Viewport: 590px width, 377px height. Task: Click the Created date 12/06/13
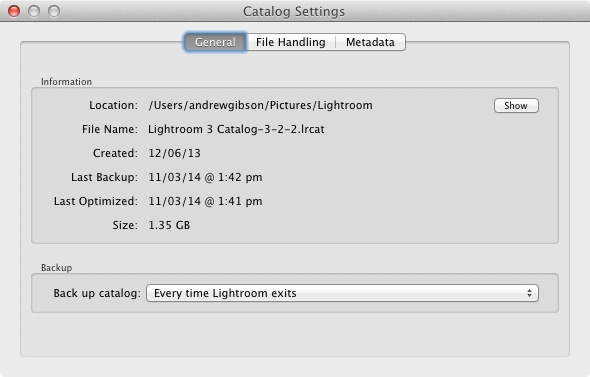click(175, 154)
